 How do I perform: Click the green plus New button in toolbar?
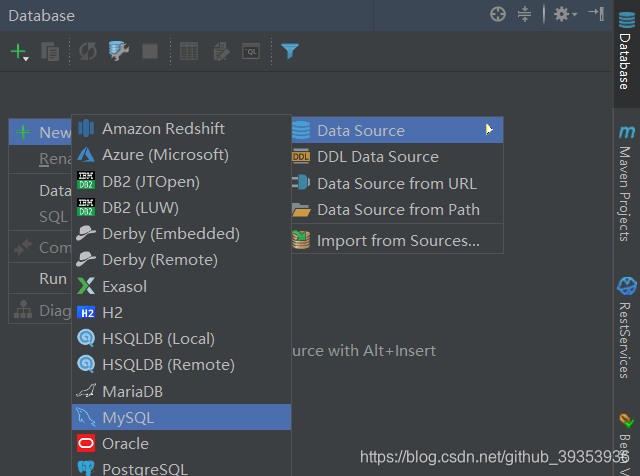(19, 52)
